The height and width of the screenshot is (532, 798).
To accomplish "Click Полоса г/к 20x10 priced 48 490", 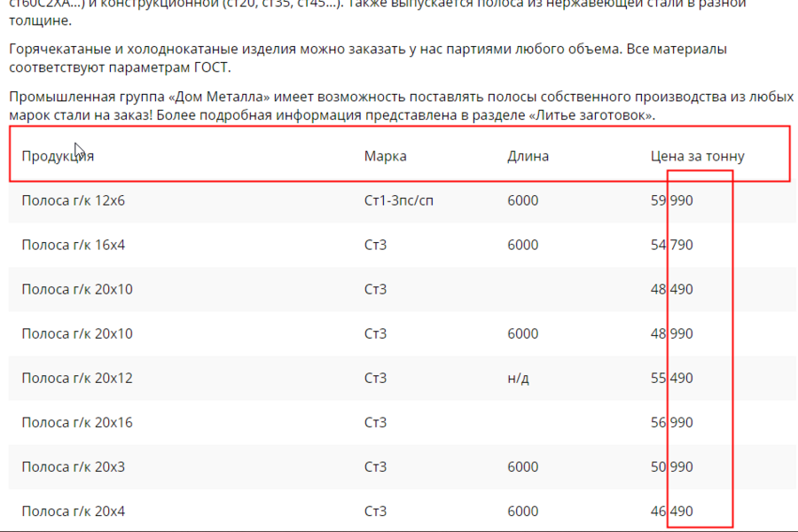I will [x=77, y=289].
